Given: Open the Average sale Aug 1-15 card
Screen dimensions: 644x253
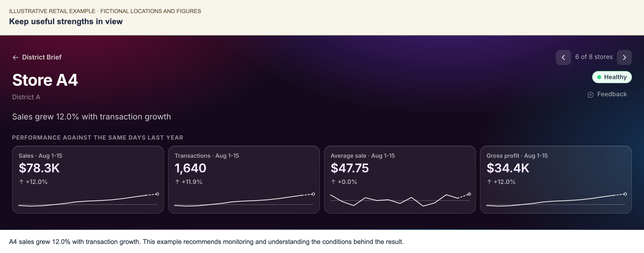Looking at the screenshot, I should 400,180.
